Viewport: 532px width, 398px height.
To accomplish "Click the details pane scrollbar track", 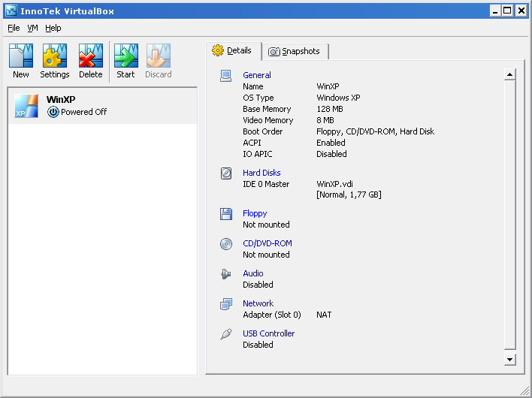I will 509,216.
